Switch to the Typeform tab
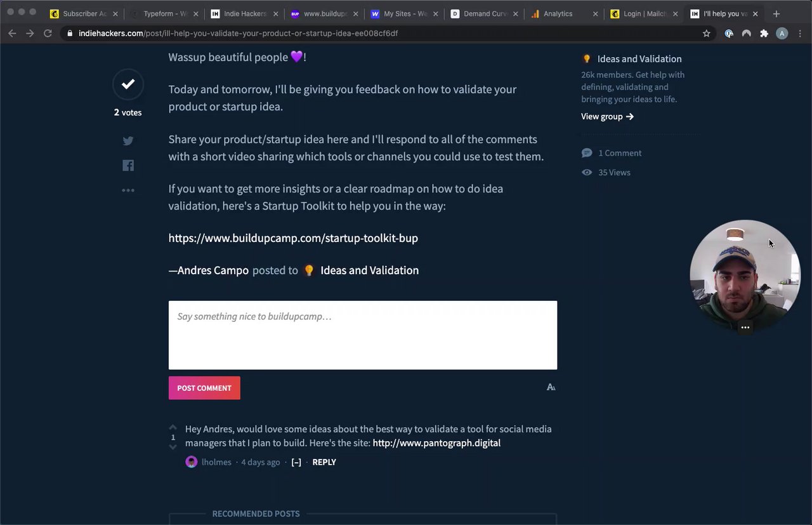 tap(164, 13)
